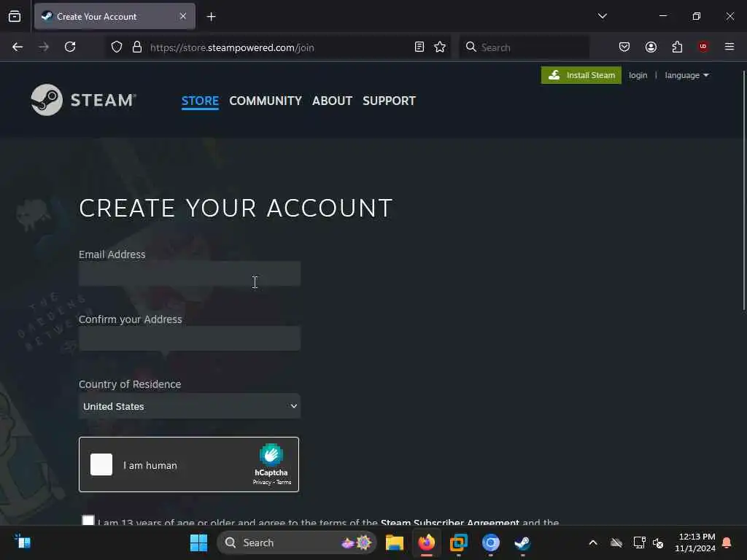The width and height of the screenshot is (747, 560).
Task: Open Firefox View icon in the tab strip
Action: click(x=15, y=17)
